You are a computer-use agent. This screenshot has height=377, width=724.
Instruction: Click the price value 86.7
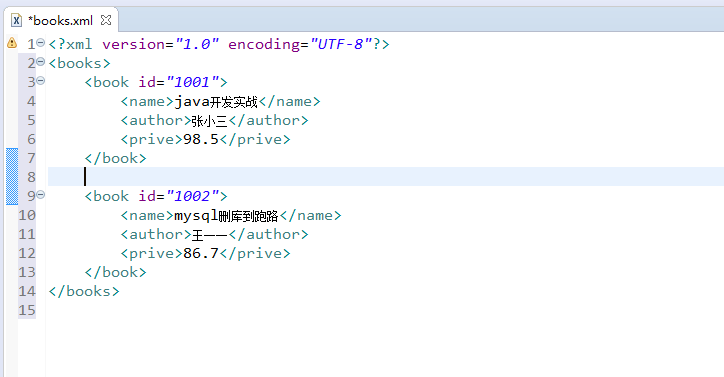pos(201,254)
